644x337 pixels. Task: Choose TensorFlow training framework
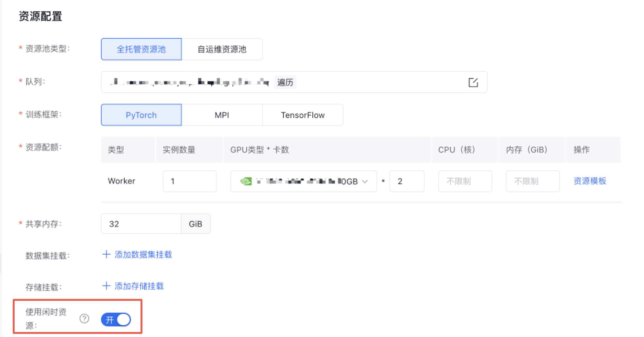click(x=303, y=115)
